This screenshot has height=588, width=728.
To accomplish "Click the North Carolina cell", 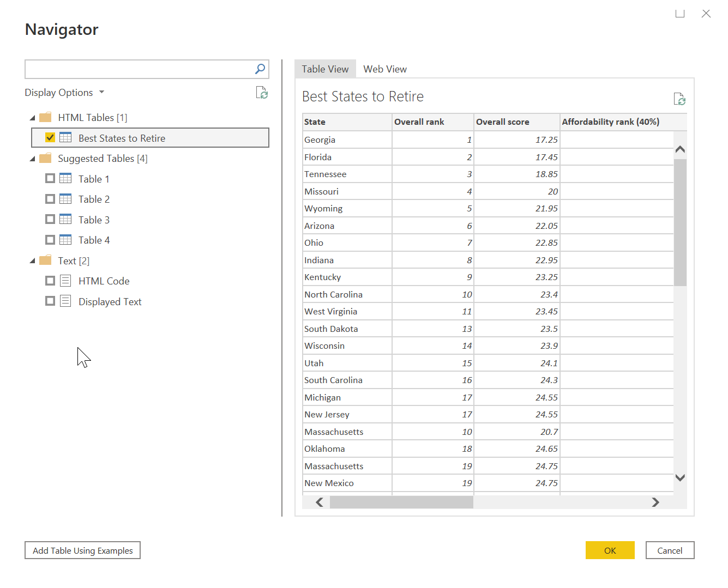I will pyautogui.click(x=347, y=294).
